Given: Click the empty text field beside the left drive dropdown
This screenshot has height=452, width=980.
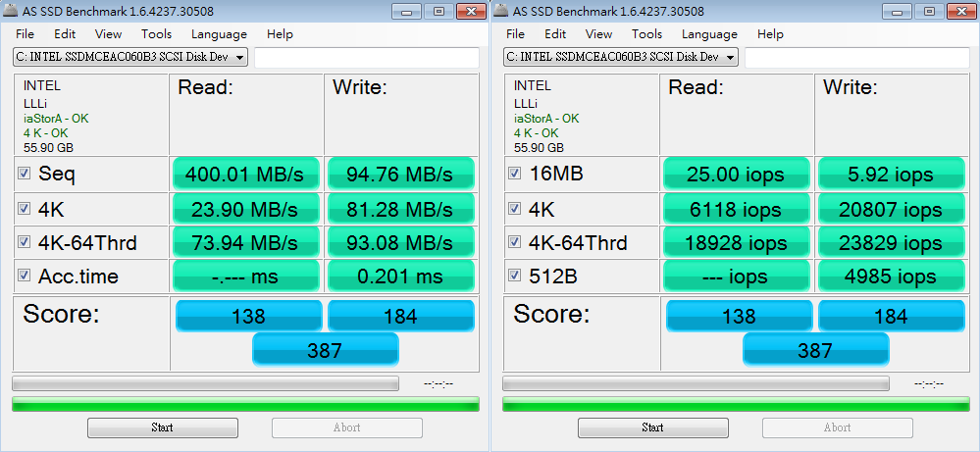Looking at the screenshot, I should coord(366,57).
